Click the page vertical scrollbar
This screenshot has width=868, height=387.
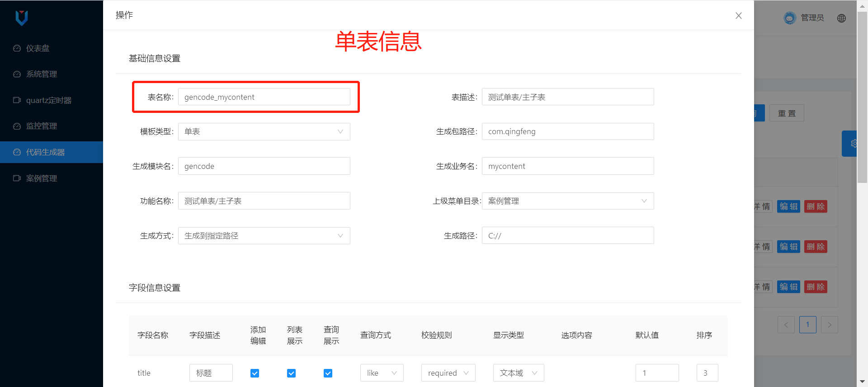863,97
